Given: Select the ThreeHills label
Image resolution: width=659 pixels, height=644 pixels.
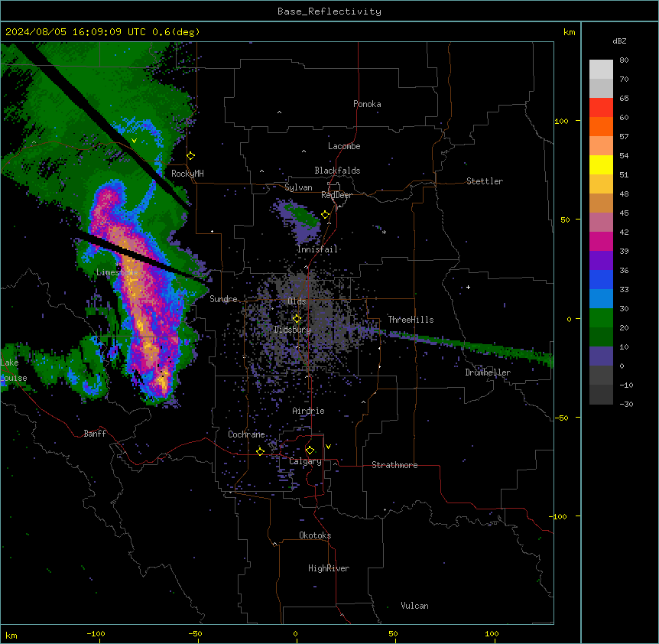Looking at the screenshot, I should pyautogui.click(x=411, y=320).
